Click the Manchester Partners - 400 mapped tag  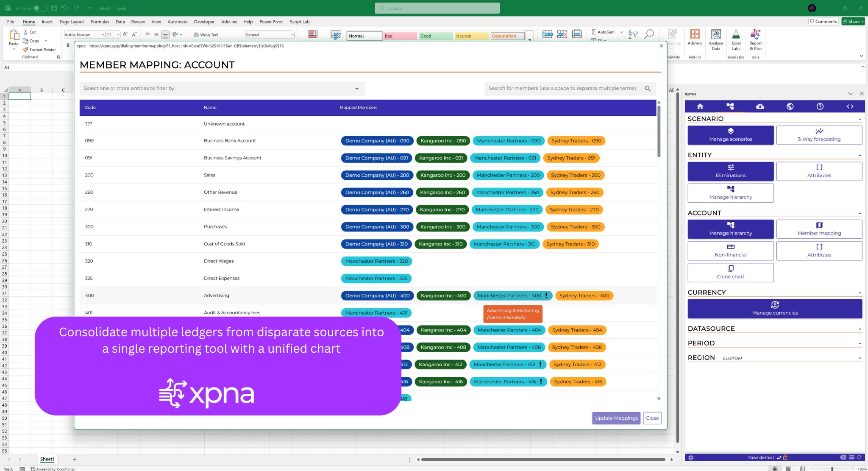tap(509, 295)
